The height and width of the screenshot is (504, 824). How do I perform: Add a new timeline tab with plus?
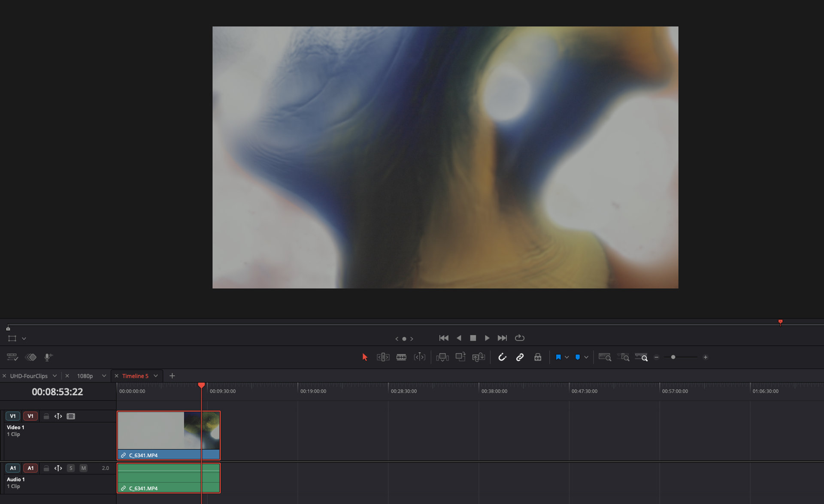coord(172,376)
